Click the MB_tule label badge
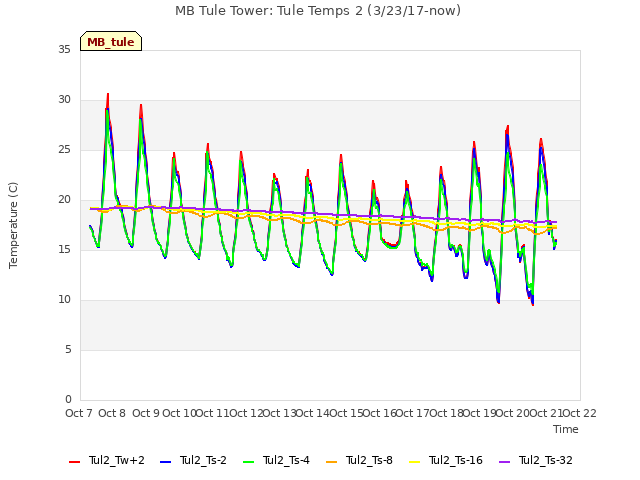 coord(111,41)
